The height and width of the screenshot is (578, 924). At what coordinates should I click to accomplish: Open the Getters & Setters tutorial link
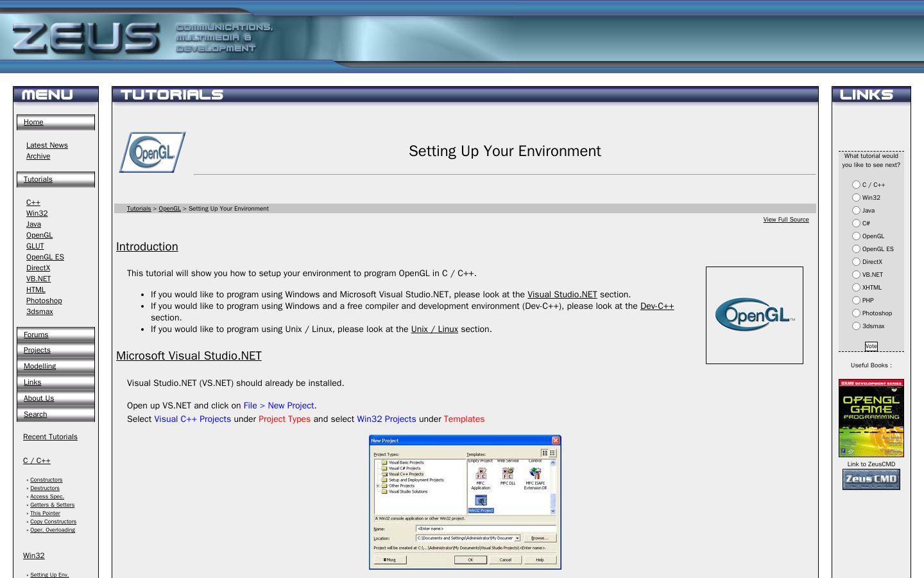click(52, 505)
